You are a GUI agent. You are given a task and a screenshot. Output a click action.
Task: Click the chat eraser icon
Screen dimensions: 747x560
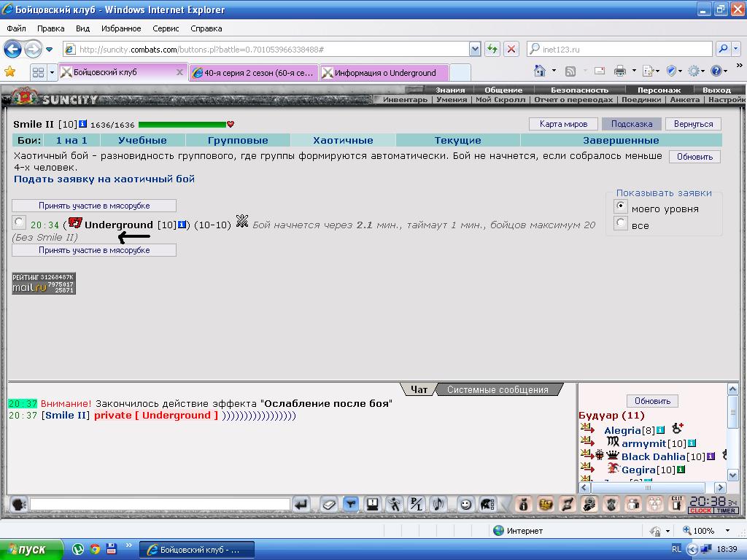[x=328, y=504]
